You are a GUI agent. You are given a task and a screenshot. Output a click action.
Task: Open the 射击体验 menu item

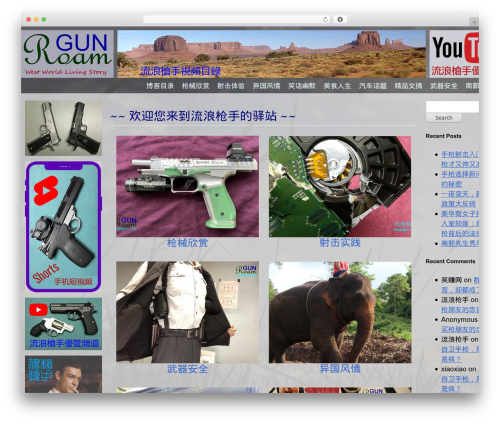point(231,86)
